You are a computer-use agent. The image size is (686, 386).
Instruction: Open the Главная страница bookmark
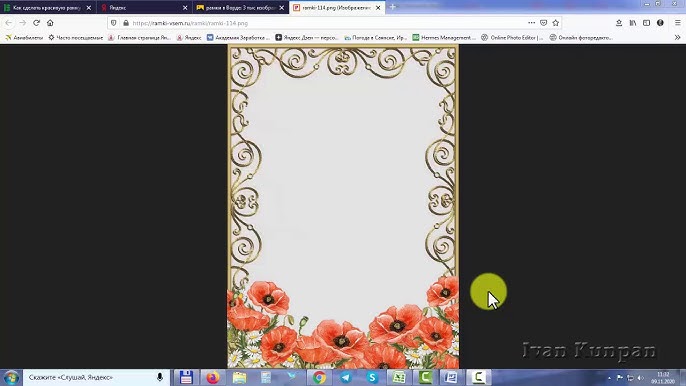coord(139,38)
